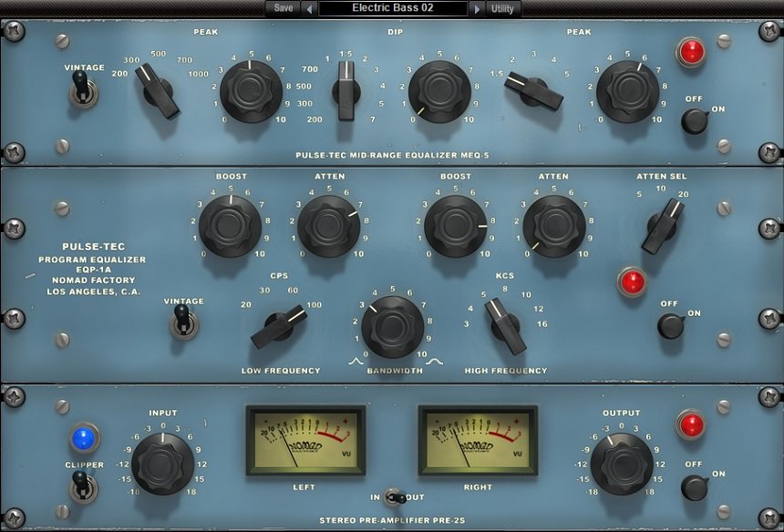The image size is (784, 532).
Task: Go to next preset with right arrow
Action: coord(477,9)
